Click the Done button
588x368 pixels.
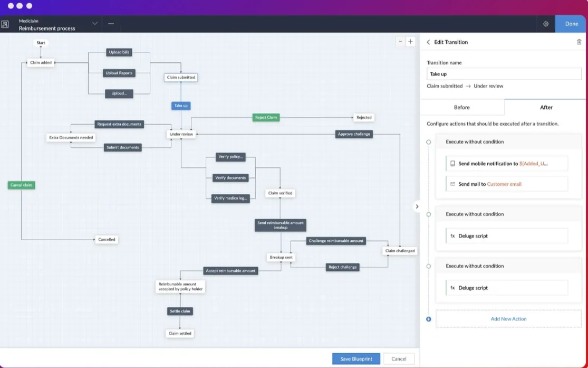(571, 24)
